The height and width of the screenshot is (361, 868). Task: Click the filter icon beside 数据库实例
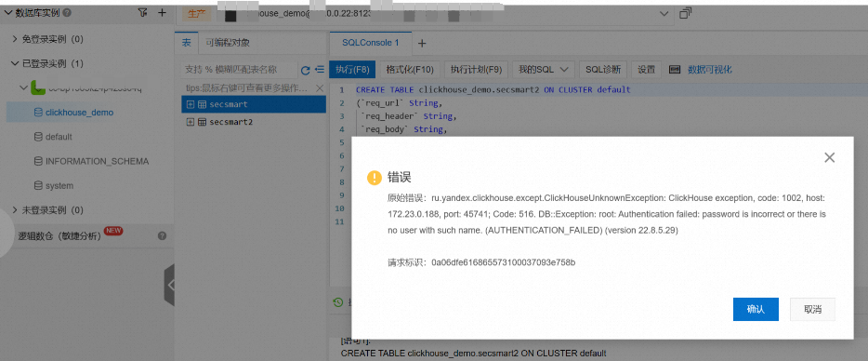[142, 12]
